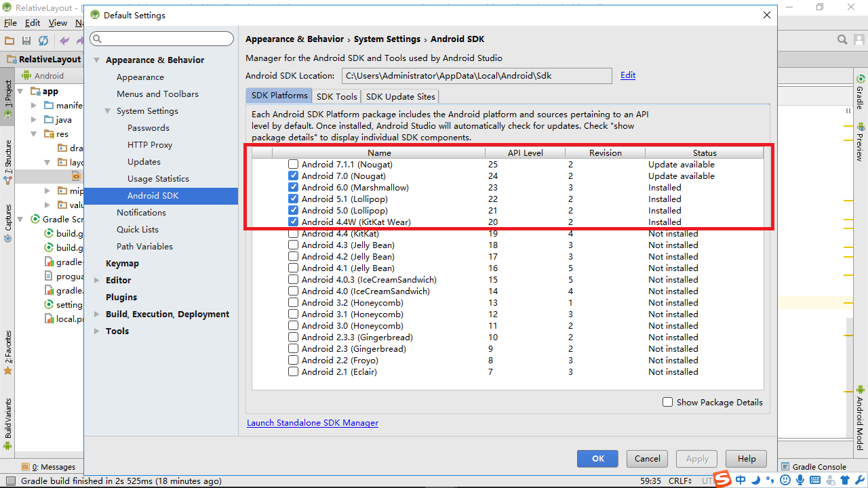The image size is (868, 488).
Task: Click the shirt skin icon in IME toolbar
Action: pos(844,481)
